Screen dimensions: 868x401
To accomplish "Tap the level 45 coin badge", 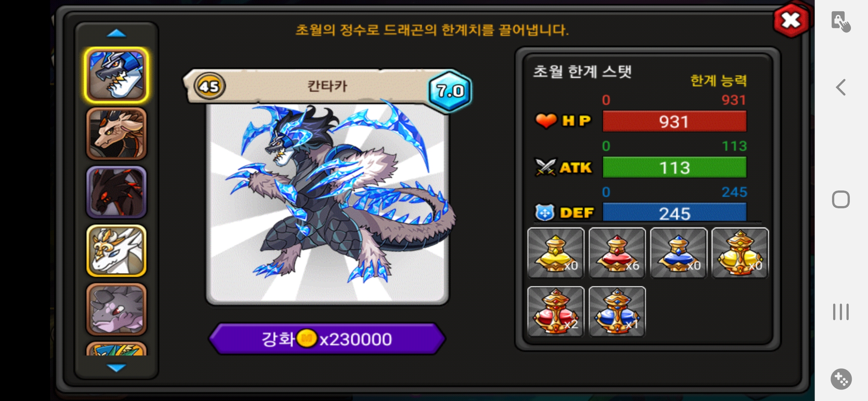I will 210,86.
